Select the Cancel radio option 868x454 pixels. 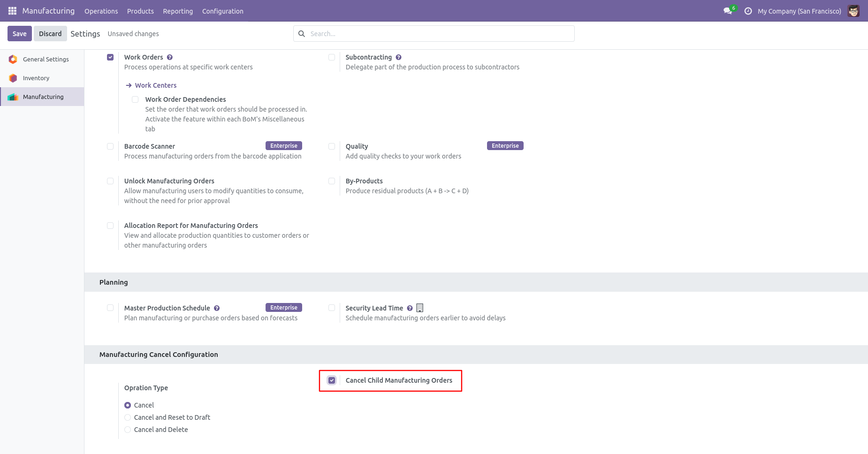click(128, 405)
